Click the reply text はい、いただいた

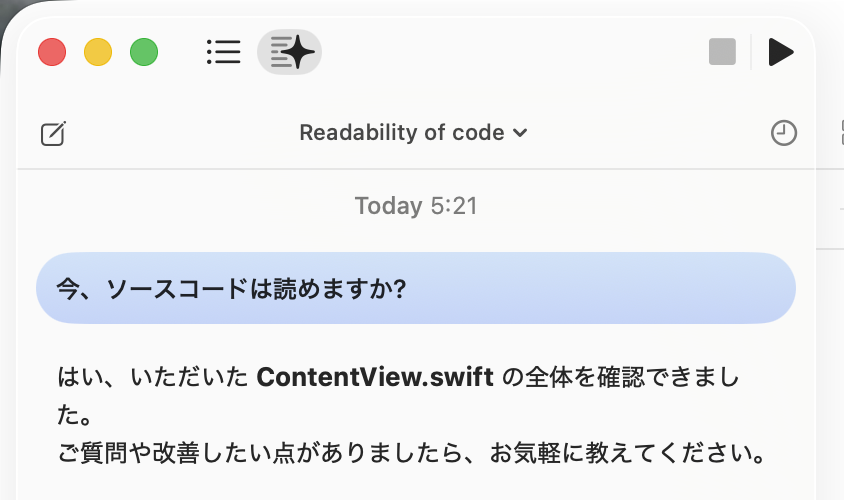click(x=152, y=378)
